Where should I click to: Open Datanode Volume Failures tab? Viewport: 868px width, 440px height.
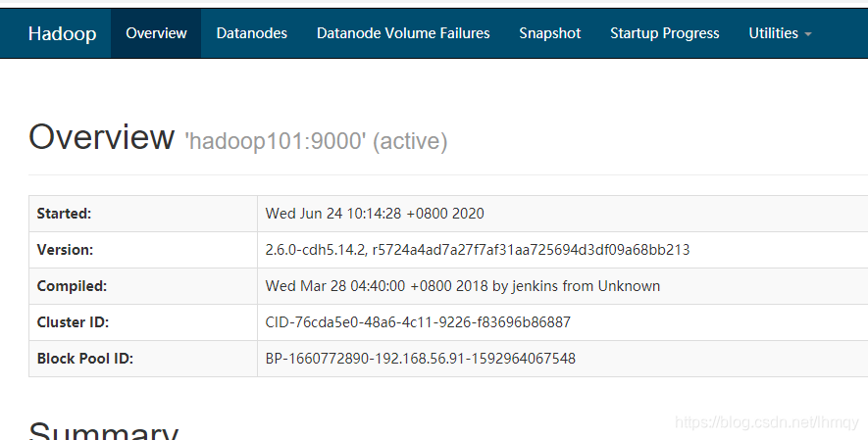403,33
